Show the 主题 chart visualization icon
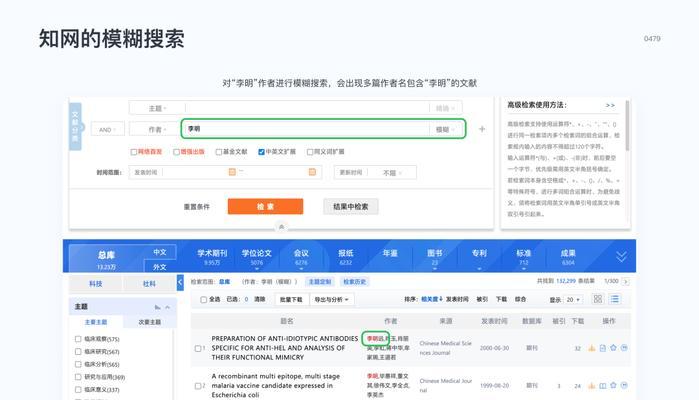699x400 pixels. tap(157, 307)
